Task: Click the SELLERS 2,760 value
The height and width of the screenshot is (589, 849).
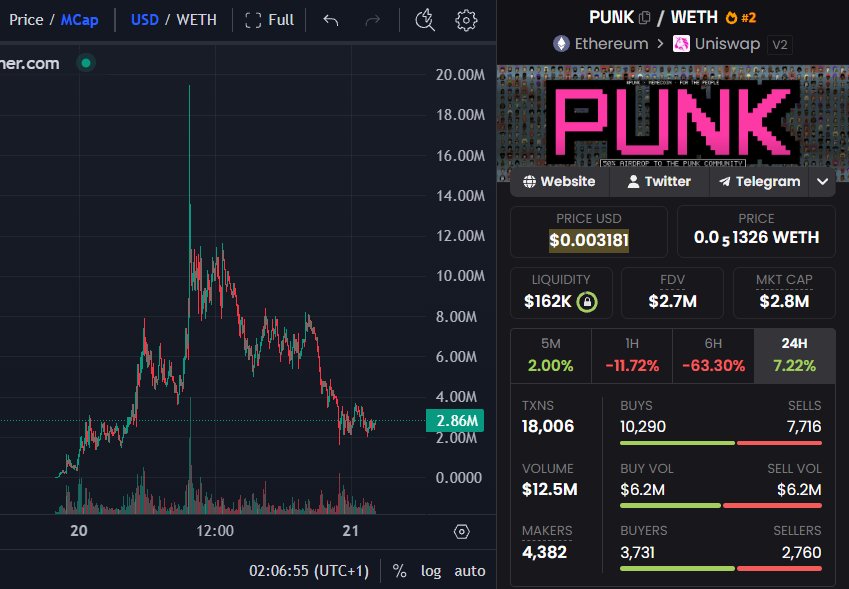Action: click(801, 552)
